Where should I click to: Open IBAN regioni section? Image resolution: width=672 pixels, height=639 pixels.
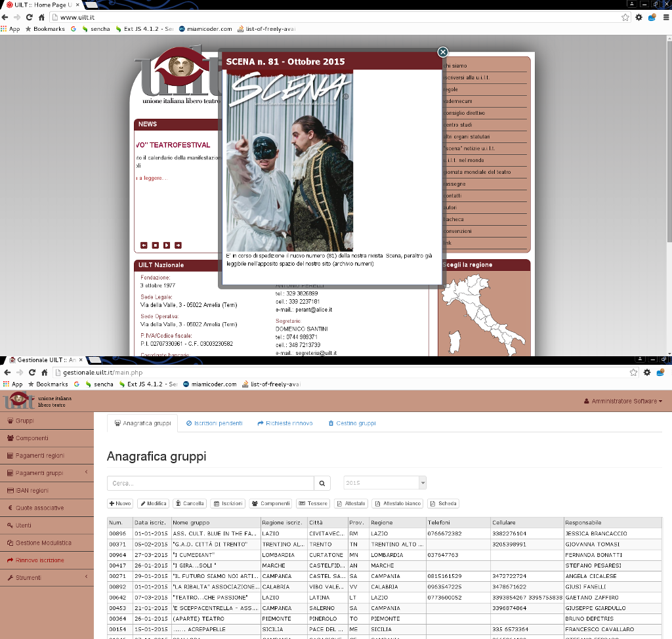point(47,490)
